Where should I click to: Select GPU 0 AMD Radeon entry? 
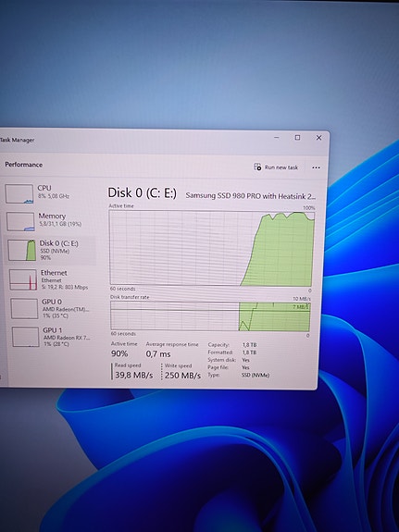(x=49, y=308)
